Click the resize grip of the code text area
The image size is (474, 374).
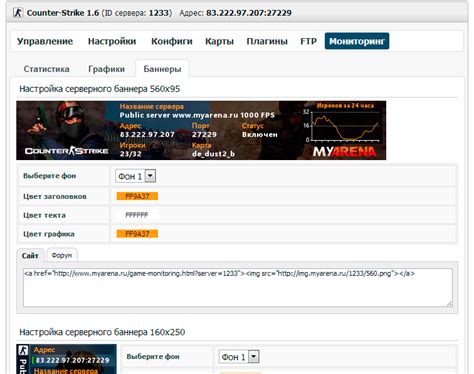tap(449, 303)
